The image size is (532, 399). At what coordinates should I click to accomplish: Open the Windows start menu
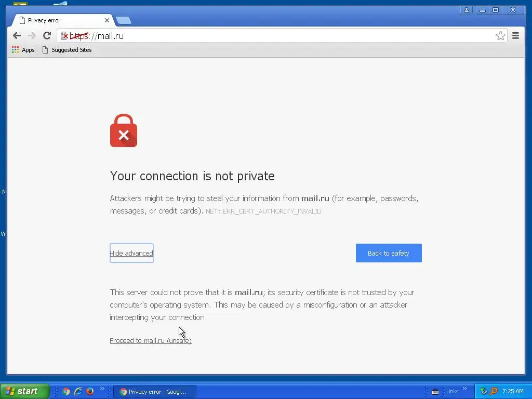pos(24,391)
